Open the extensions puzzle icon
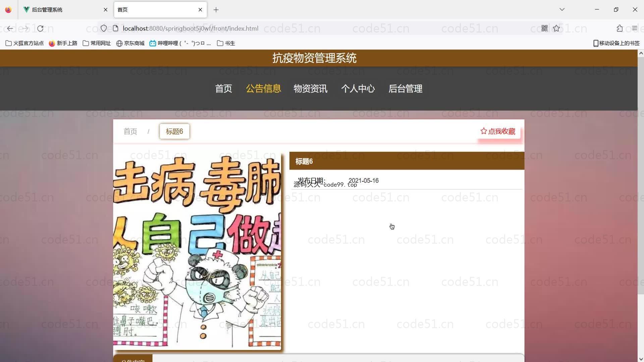 [620, 28]
